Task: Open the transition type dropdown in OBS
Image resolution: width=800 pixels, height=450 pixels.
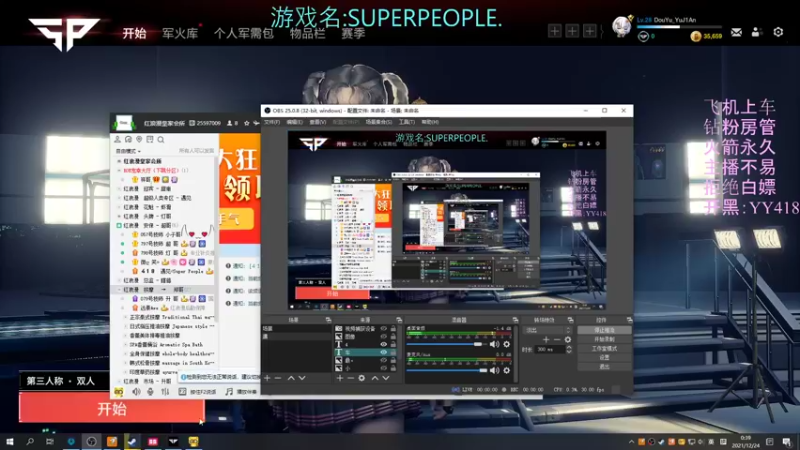Action: point(548,330)
